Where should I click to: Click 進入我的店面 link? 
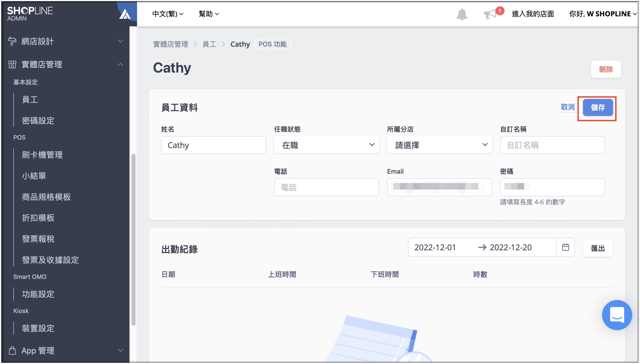533,14
